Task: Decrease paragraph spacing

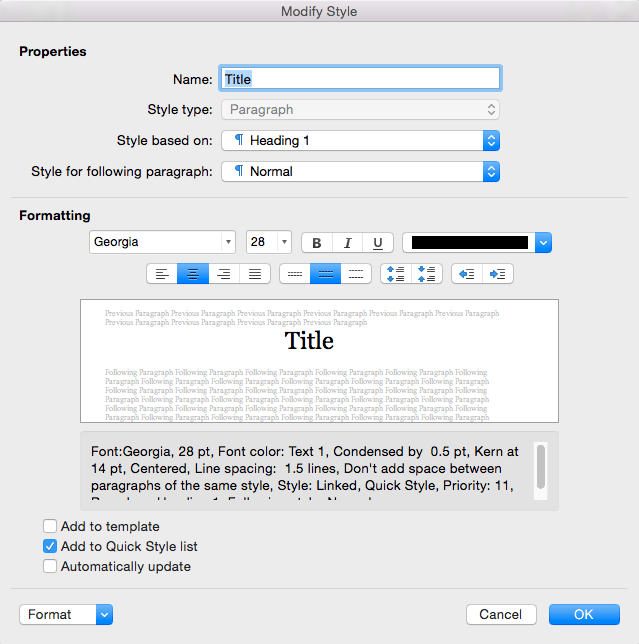Action: tap(427, 274)
